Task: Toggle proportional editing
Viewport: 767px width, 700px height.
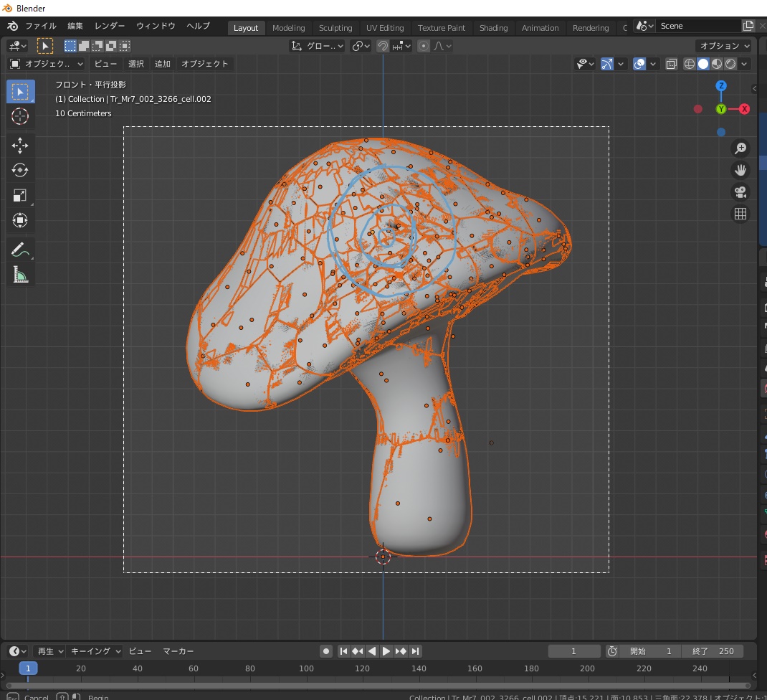Action: pos(424,45)
